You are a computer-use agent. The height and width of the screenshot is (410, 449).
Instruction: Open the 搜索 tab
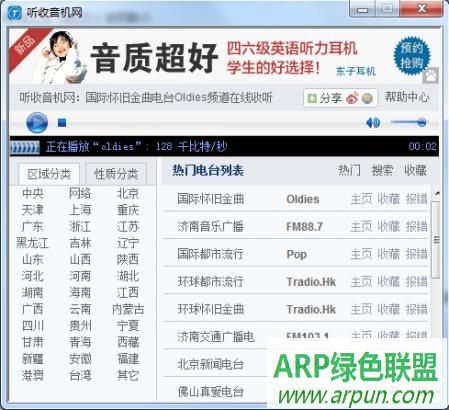(382, 170)
